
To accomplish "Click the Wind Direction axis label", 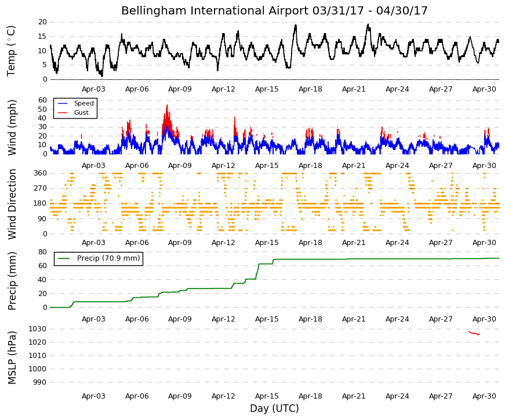I will [12, 204].
